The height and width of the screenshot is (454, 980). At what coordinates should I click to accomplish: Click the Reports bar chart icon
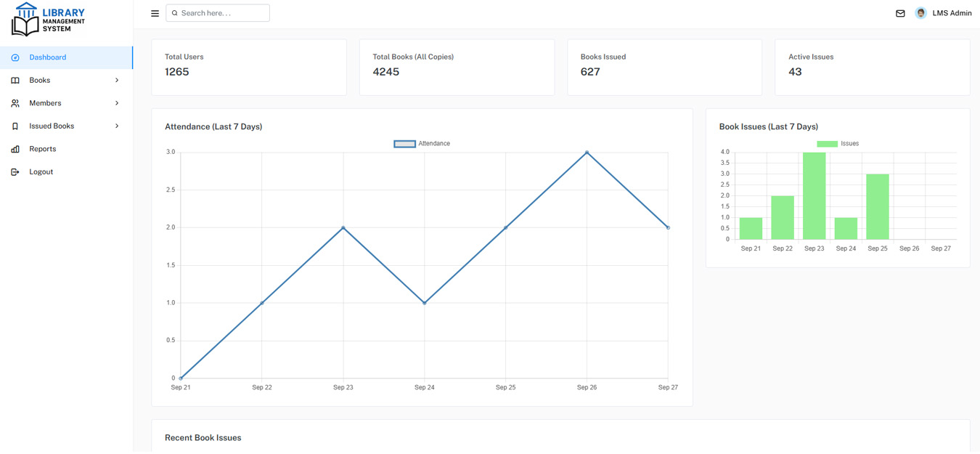tap(15, 149)
